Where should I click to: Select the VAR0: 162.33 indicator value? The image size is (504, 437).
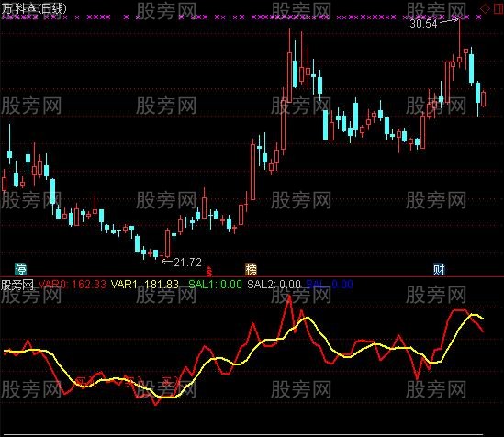tap(73, 285)
